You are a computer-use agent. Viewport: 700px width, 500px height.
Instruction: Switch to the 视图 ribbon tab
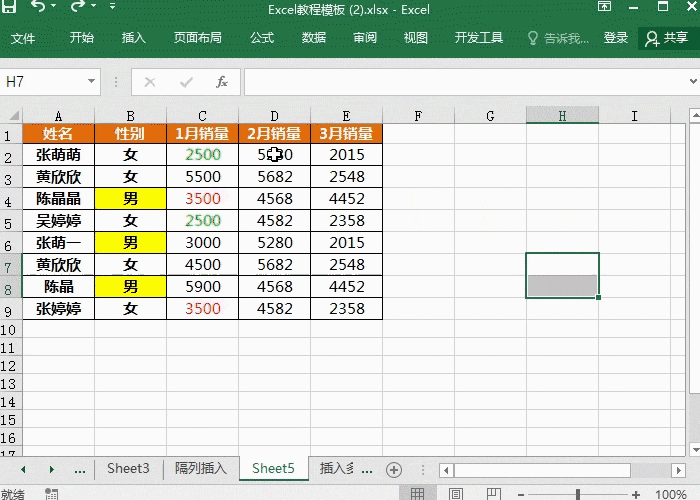pos(416,38)
